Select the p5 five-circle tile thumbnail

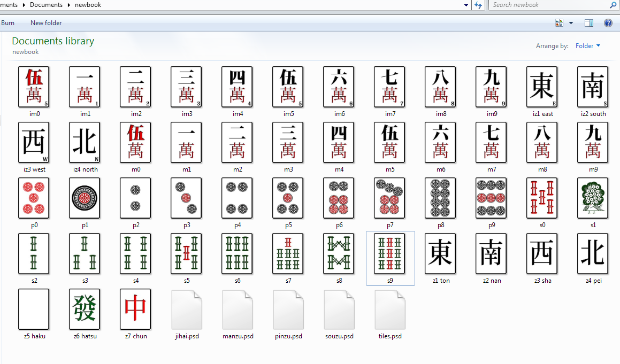[x=288, y=198]
